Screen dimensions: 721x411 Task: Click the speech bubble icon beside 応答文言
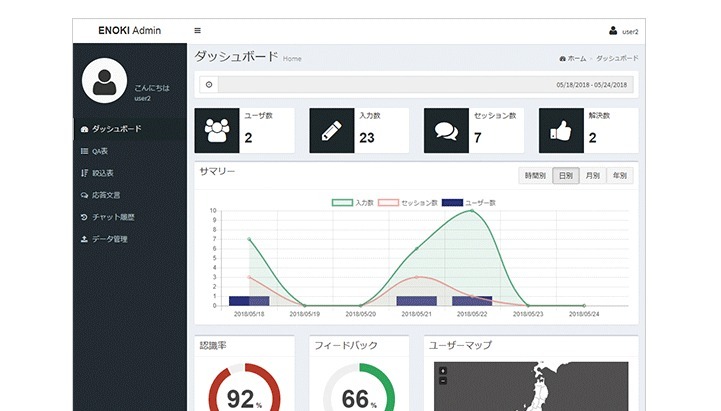(84, 195)
